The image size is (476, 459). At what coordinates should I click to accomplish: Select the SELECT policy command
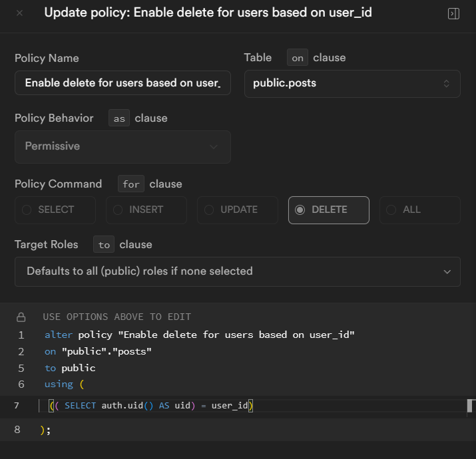click(x=55, y=210)
